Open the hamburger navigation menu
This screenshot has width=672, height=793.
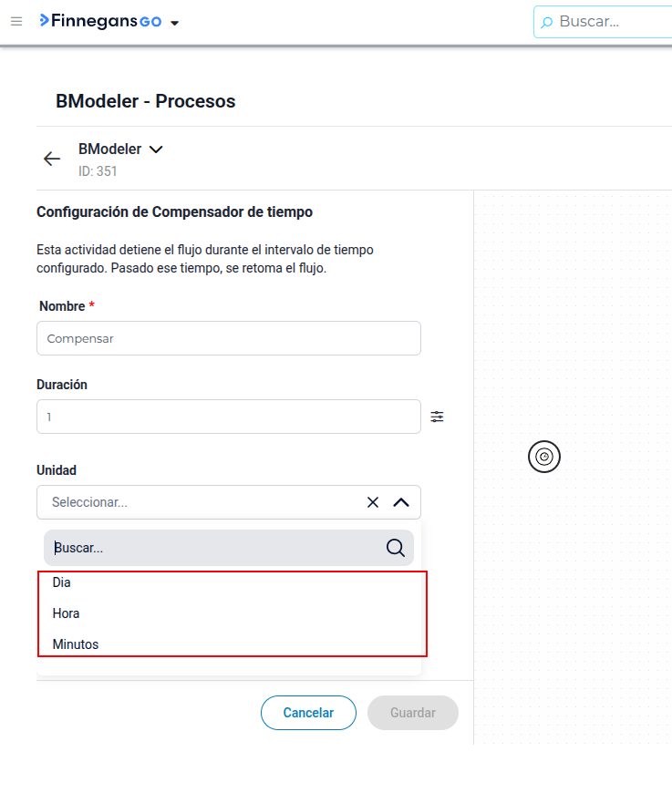click(16, 21)
